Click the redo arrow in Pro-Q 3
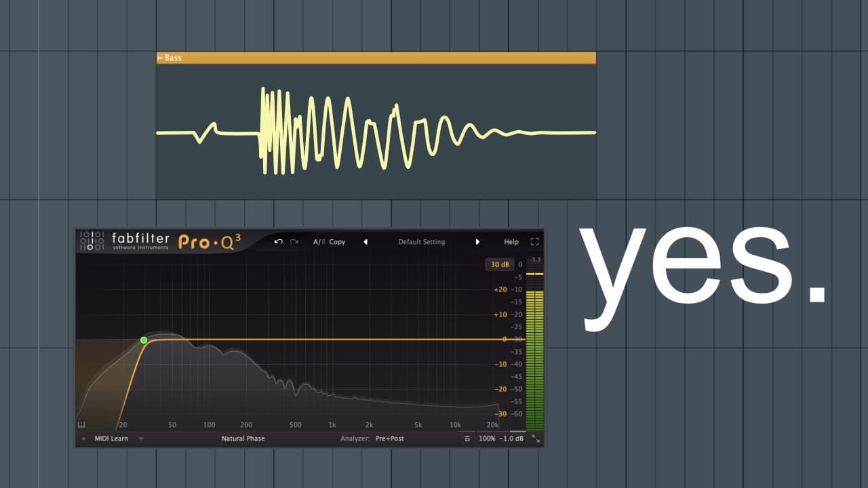This screenshot has height=488, width=868. (294, 242)
